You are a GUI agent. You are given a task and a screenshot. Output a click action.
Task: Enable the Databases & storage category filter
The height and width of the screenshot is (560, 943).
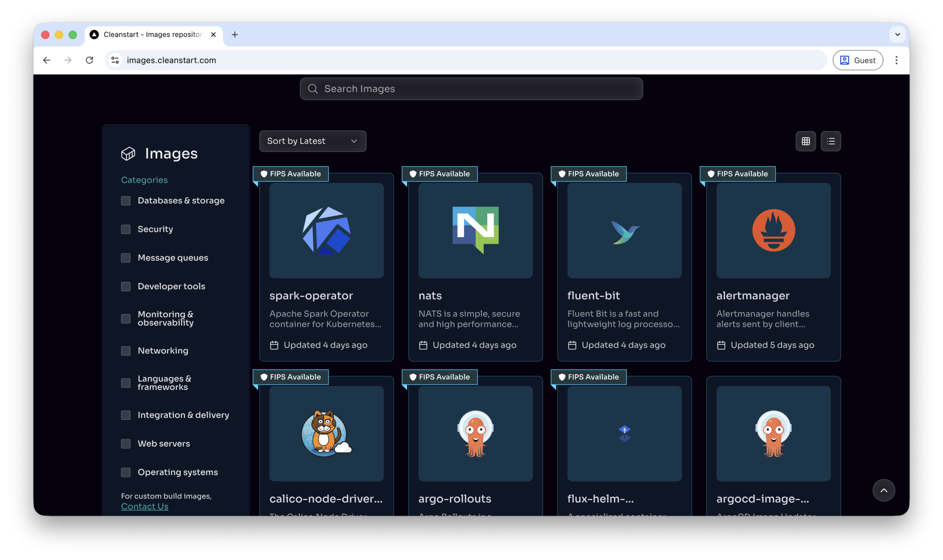point(126,201)
